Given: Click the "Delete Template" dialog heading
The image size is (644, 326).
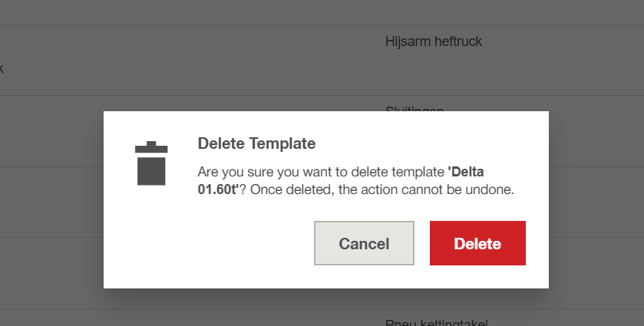Looking at the screenshot, I should [x=256, y=143].
